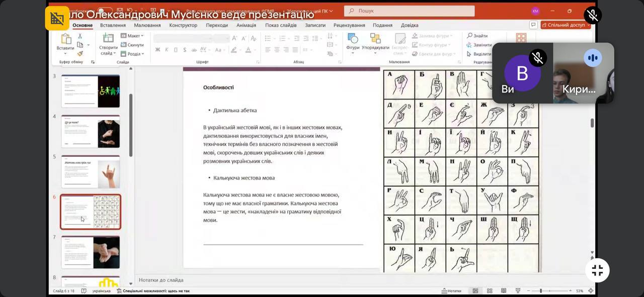Click the Фігури shapes icon
The width and height of the screenshot is (644, 297).
[353, 39]
